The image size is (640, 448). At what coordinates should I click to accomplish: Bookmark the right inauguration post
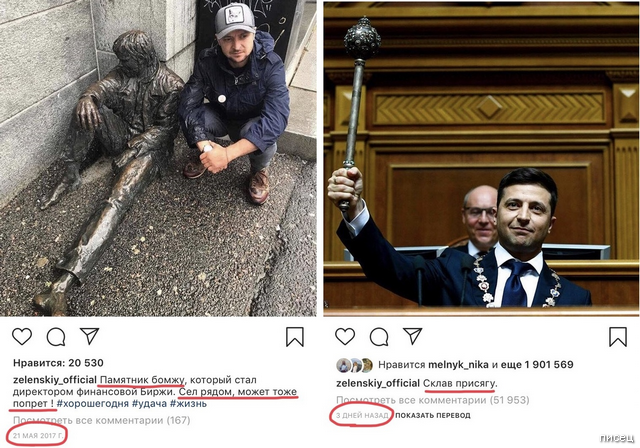618,337
